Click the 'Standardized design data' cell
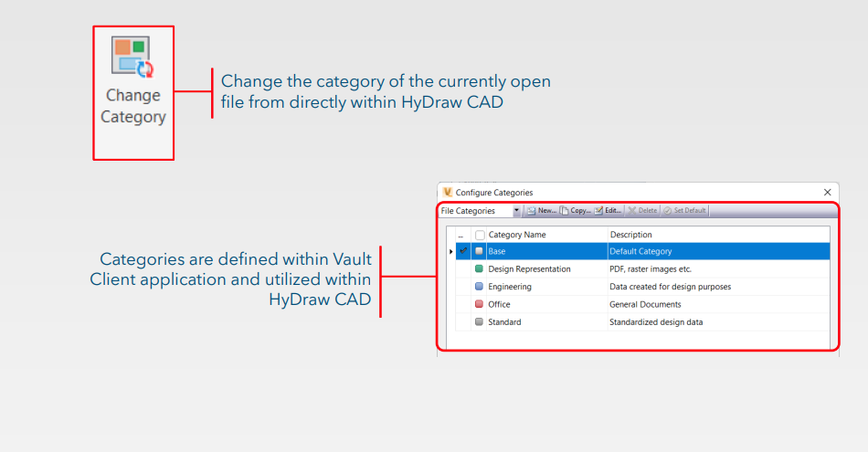868x452 pixels. (718, 322)
